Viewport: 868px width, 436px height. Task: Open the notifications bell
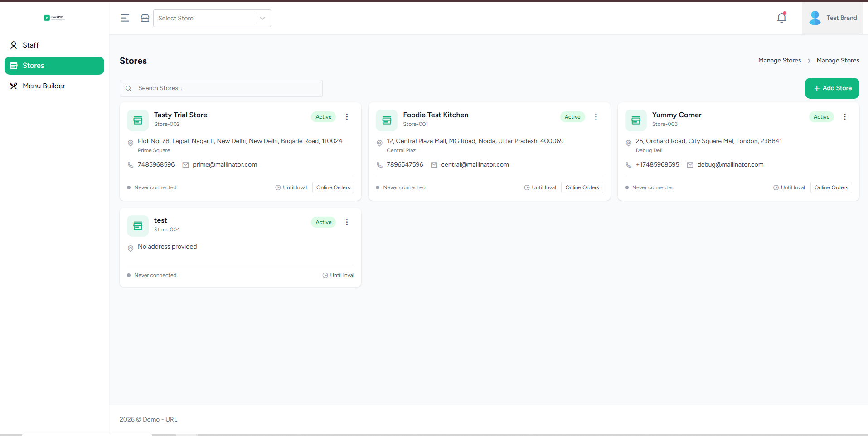[x=781, y=18]
